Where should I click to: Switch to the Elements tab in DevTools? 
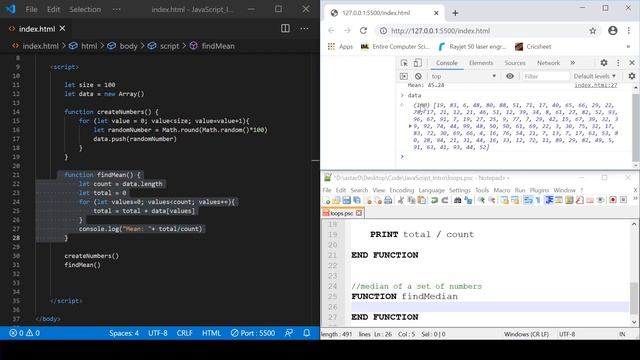[481, 63]
